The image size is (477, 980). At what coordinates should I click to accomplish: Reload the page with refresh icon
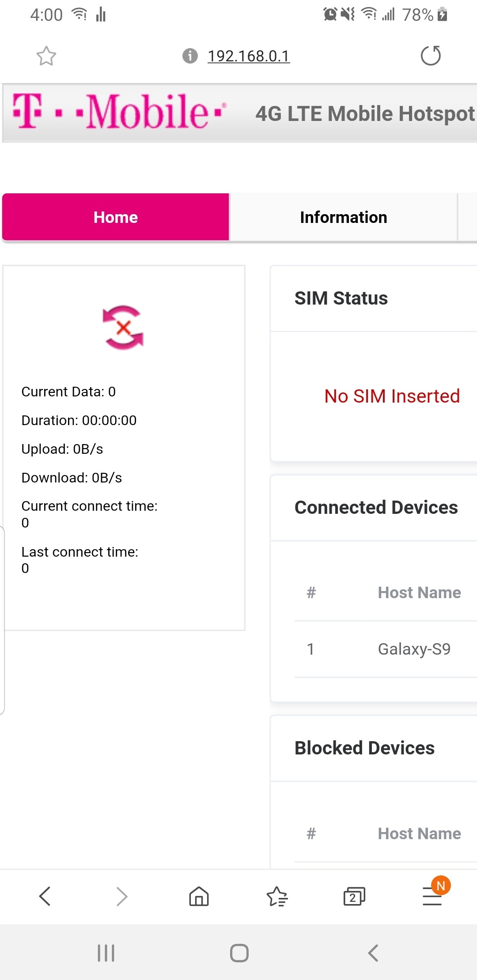[x=431, y=56]
